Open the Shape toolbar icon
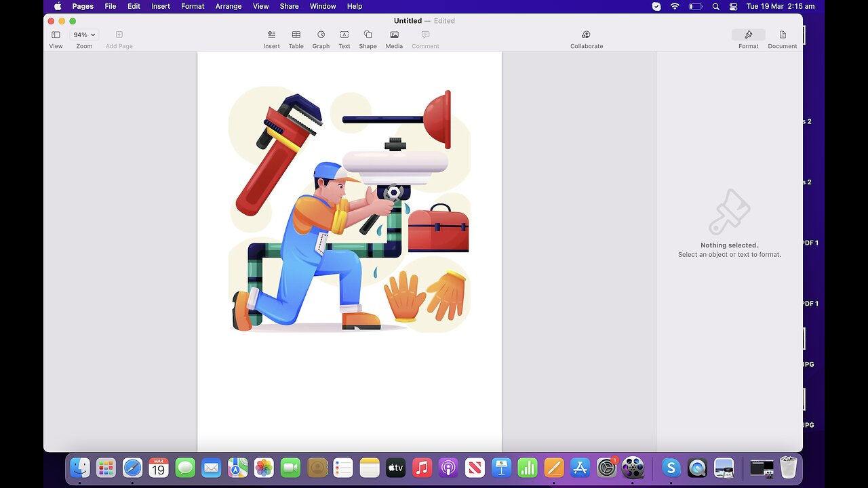The height and width of the screenshot is (488, 868). 368,35
